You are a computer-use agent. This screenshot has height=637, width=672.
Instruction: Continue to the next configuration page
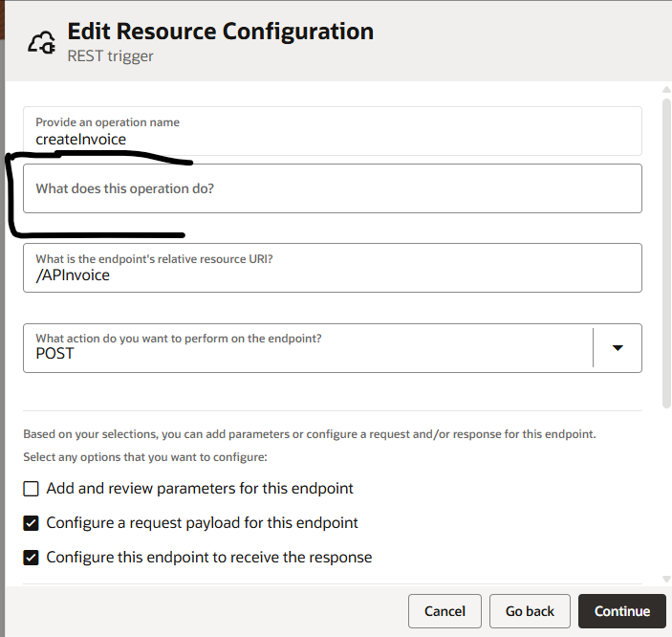(x=622, y=611)
